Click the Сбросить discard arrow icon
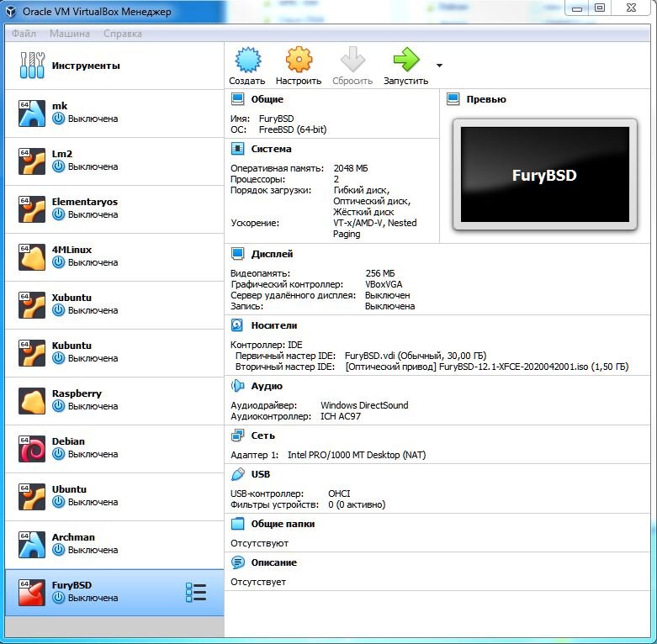 click(x=352, y=60)
